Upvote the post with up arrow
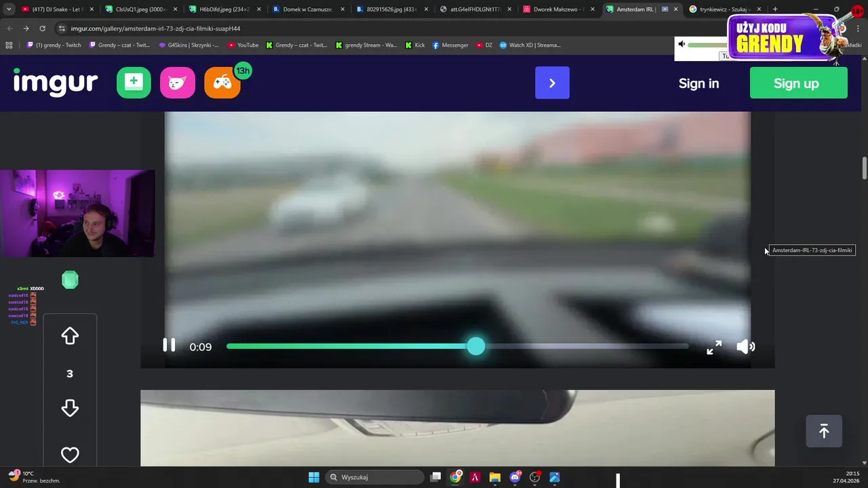Image resolution: width=868 pixels, height=488 pixels. click(70, 336)
